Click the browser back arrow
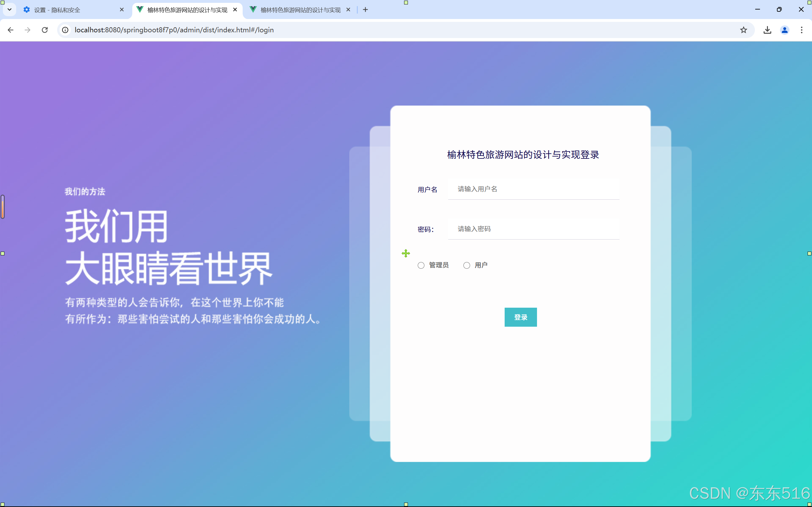Screen dimensions: 812x507 (10, 30)
